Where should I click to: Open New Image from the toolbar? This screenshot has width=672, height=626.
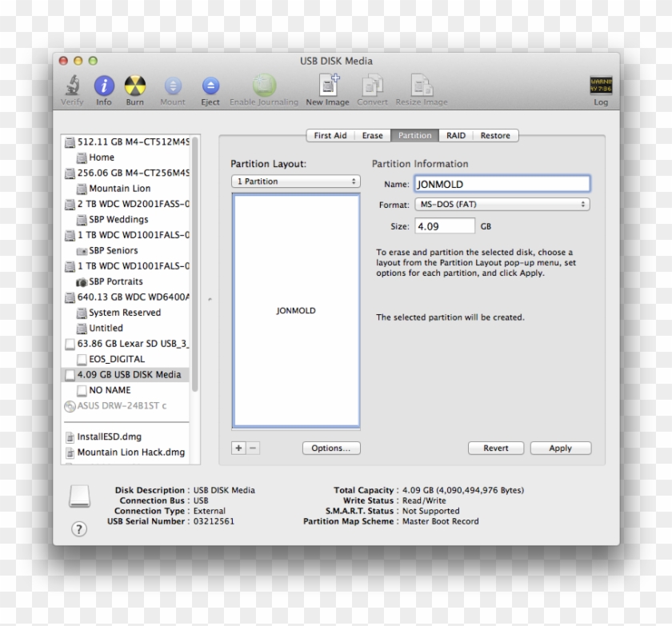pos(327,86)
